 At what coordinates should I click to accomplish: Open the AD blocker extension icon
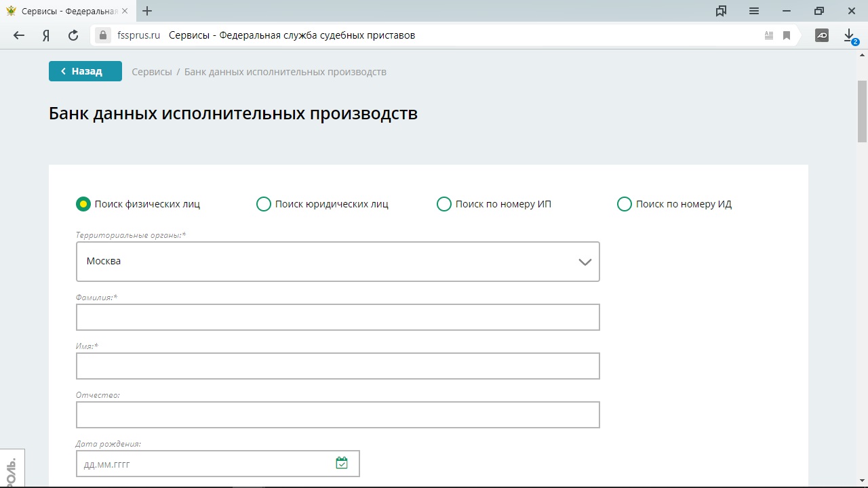(x=822, y=35)
